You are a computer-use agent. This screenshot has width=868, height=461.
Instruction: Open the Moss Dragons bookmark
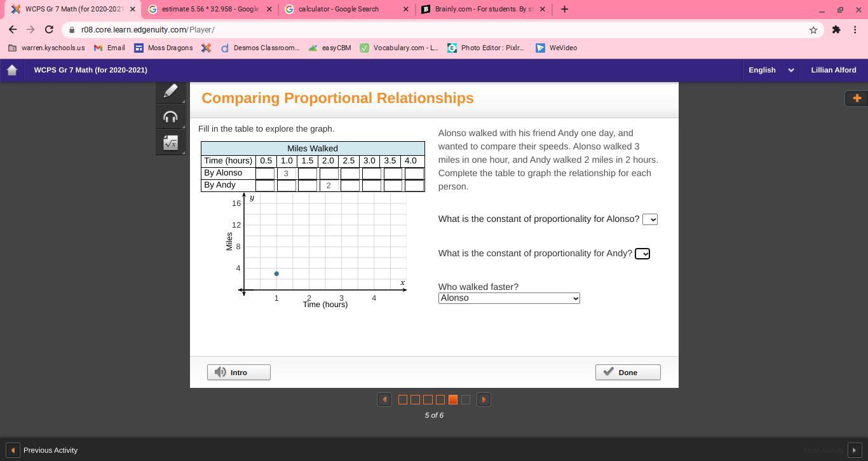[x=163, y=48]
